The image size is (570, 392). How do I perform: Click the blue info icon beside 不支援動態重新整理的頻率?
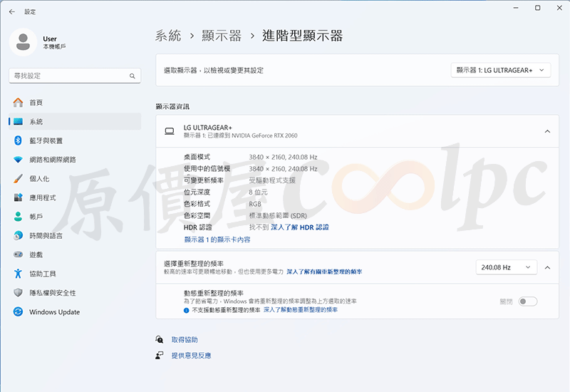click(186, 310)
